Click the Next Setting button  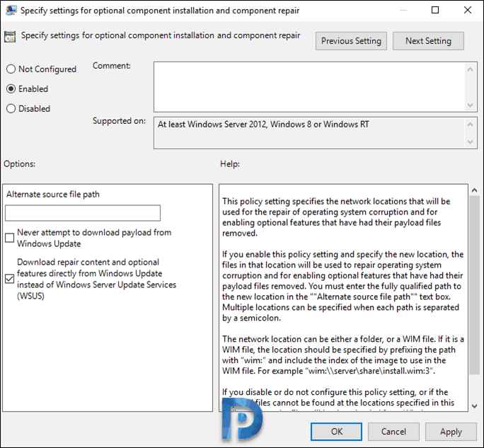(428, 41)
